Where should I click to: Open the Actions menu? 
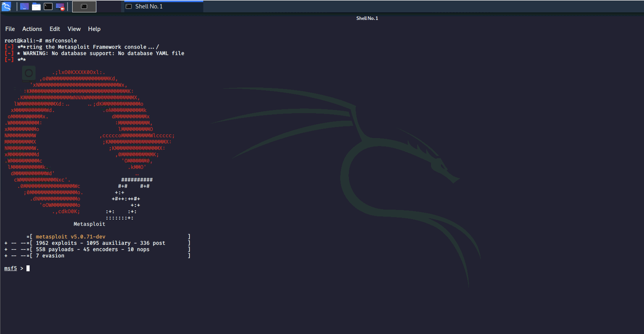32,29
